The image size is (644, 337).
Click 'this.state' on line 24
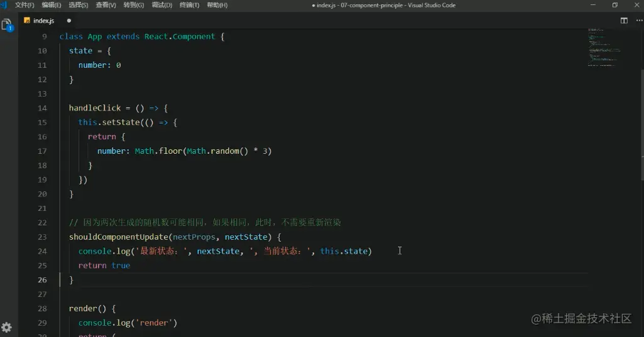tap(344, 251)
